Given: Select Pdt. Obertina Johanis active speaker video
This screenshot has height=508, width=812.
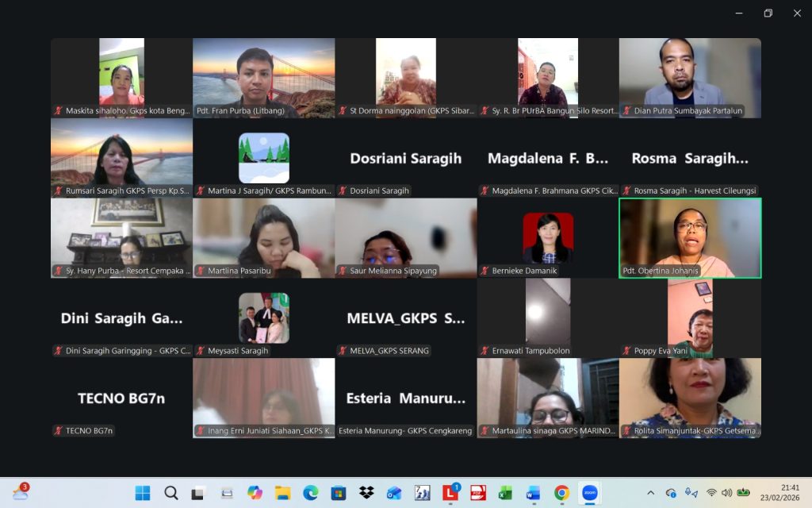Looking at the screenshot, I should [690, 237].
